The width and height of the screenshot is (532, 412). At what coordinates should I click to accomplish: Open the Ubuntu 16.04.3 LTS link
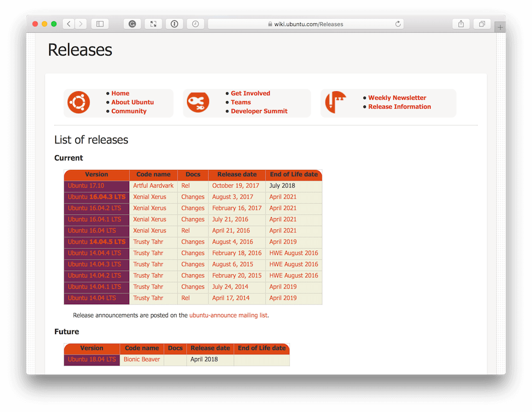pos(97,197)
